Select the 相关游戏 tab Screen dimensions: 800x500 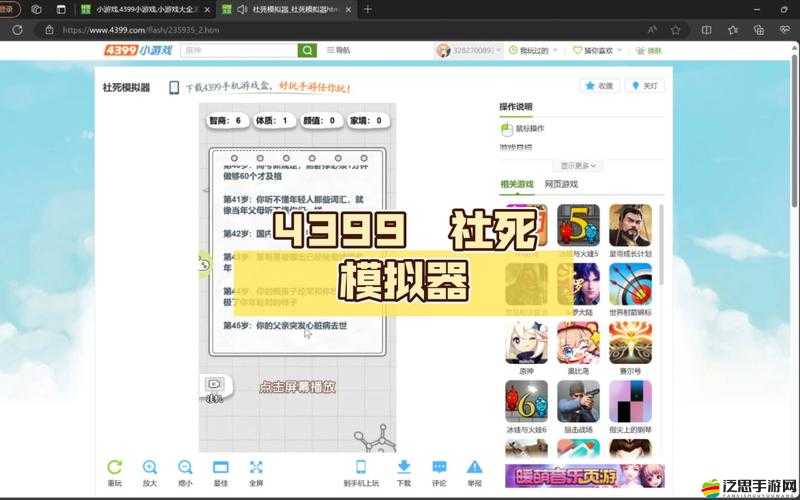[x=517, y=184]
